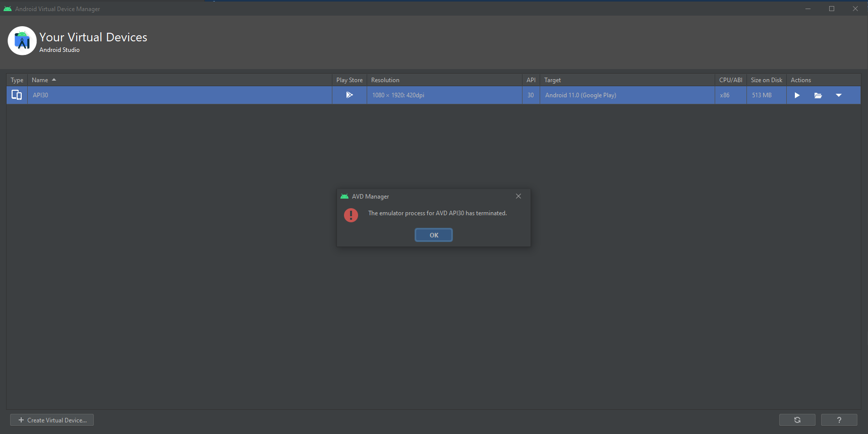Expand API30 actions dropdown arrow

pyautogui.click(x=839, y=95)
